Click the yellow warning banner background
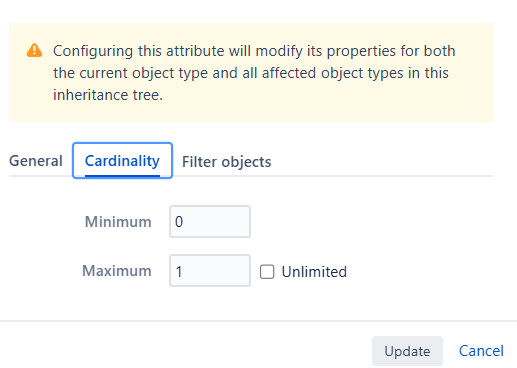Image resolution: width=517 pixels, height=368 pixels. point(251,73)
